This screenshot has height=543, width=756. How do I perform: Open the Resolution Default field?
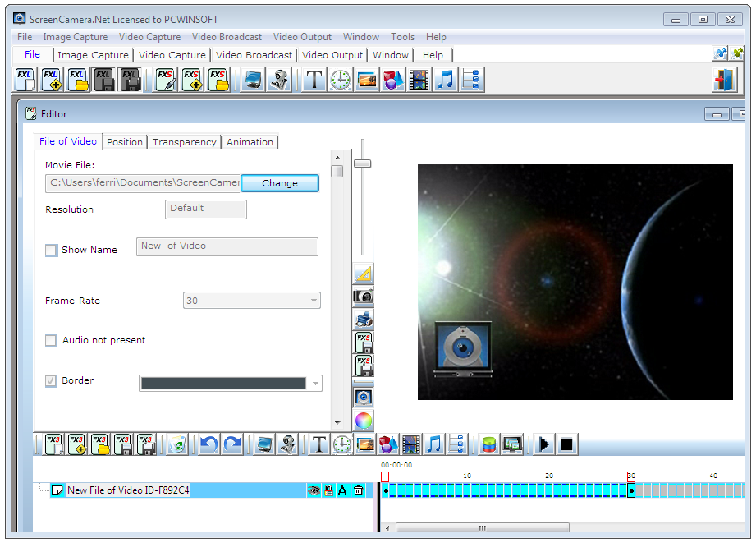point(206,209)
